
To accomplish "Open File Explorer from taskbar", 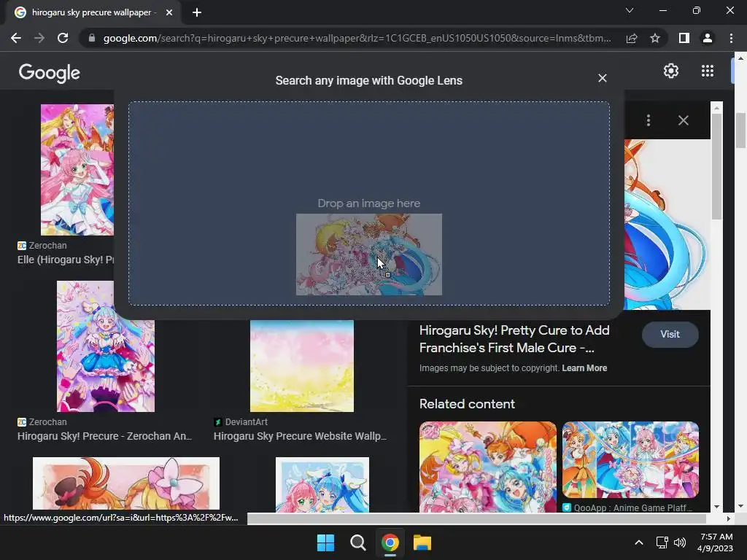I will pyautogui.click(x=422, y=542).
